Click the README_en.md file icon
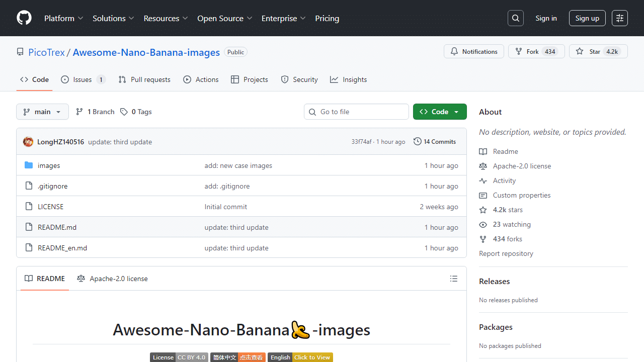 [29, 248]
